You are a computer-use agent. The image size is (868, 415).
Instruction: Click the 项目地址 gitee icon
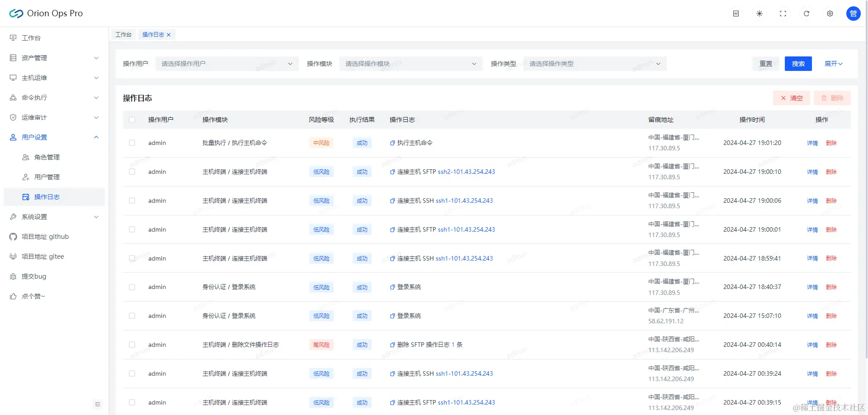pos(13,256)
